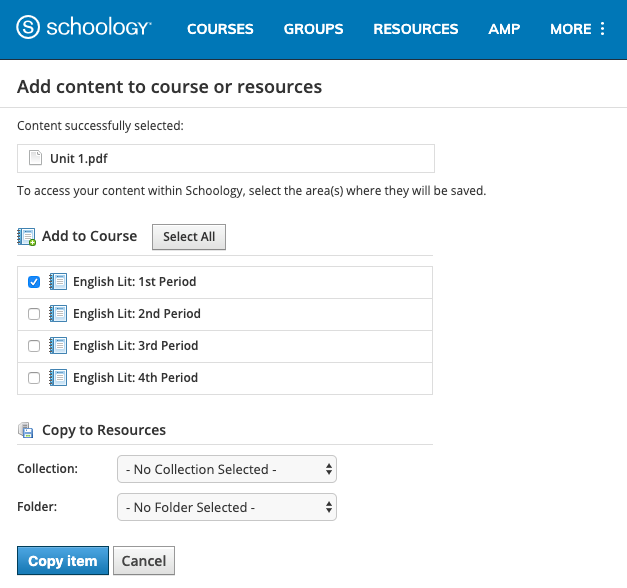Click the English Lit: 2nd Period course icon

tap(58, 314)
